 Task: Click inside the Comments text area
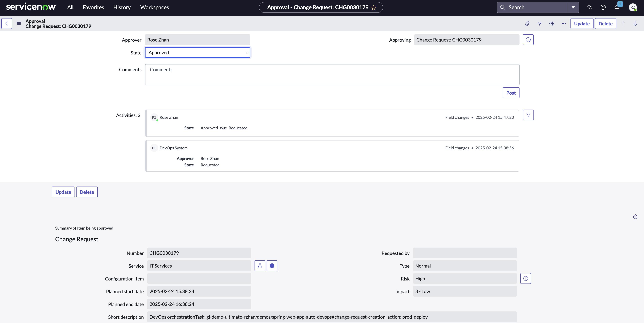pyautogui.click(x=332, y=74)
